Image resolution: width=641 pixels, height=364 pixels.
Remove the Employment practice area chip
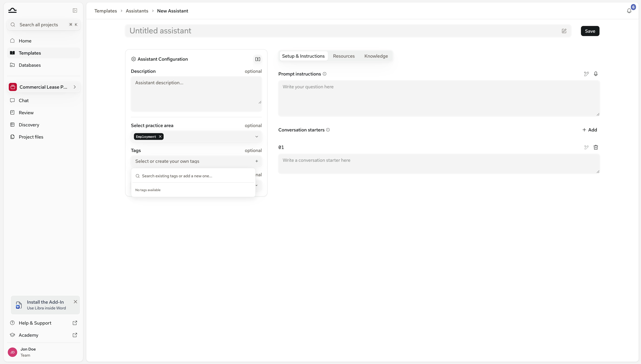pos(160,136)
